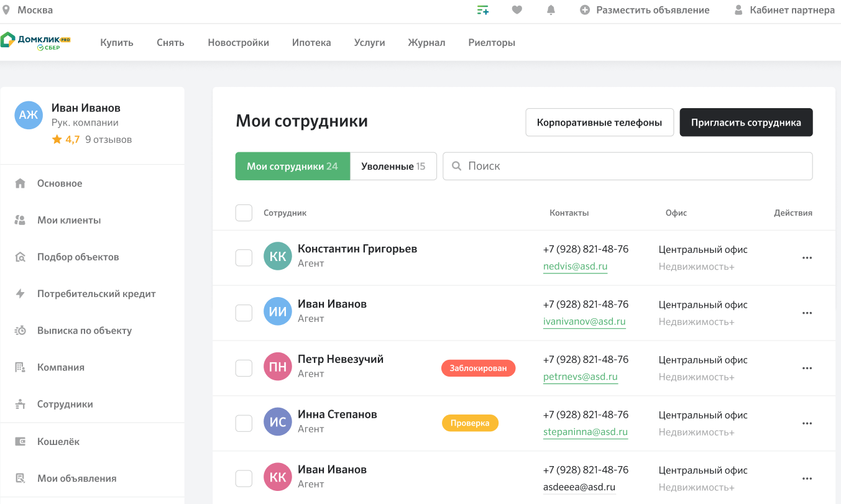The image size is (841, 504).
Task: Open the Купить navigation menu
Action: 117,43
